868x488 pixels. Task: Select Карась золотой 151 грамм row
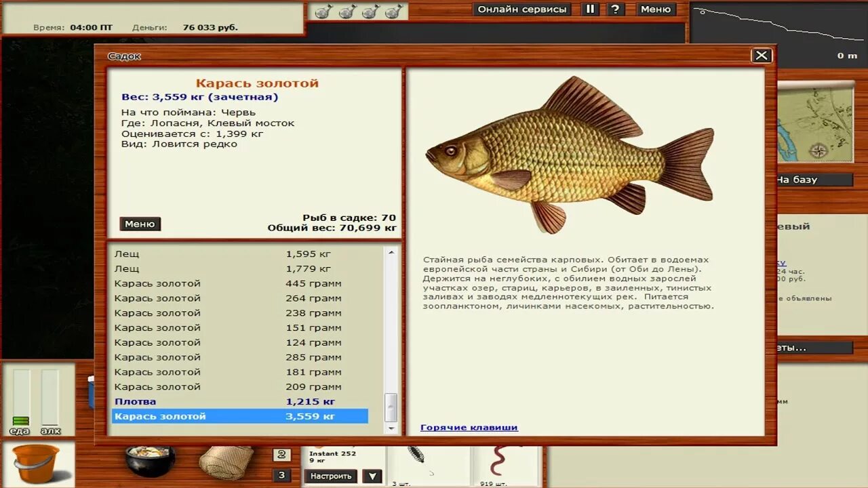coord(240,328)
